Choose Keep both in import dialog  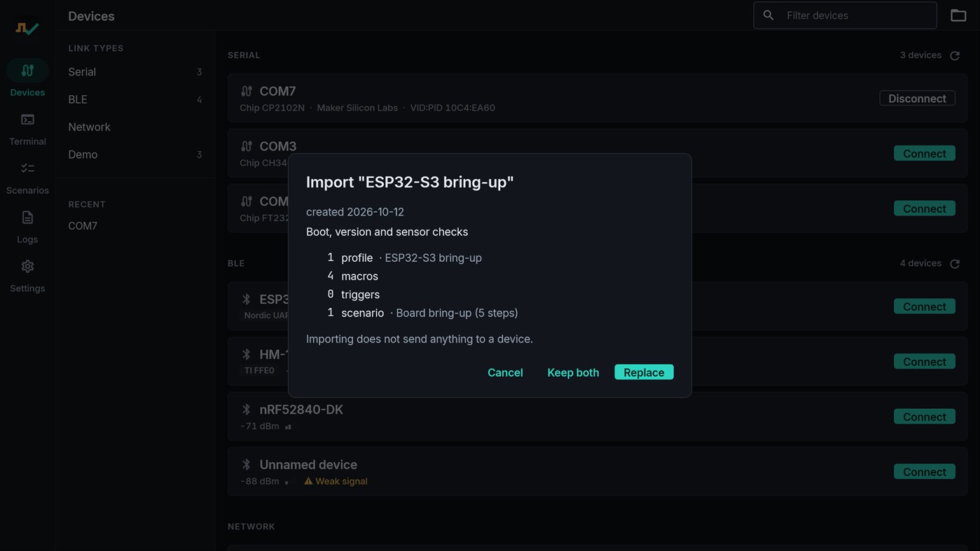(x=573, y=372)
